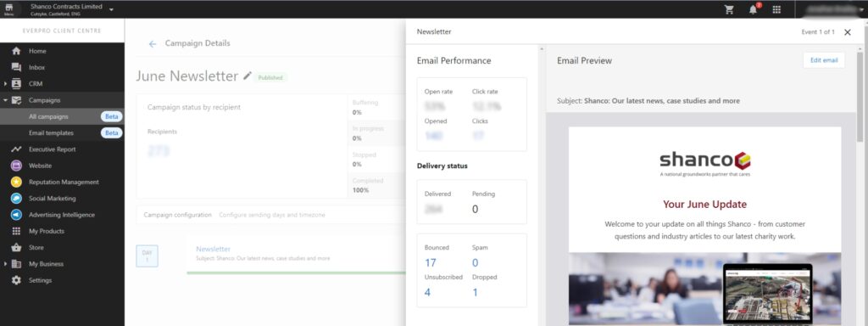Open the apps grid icon
The width and height of the screenshot is (868, 326).
pos(776,9)
